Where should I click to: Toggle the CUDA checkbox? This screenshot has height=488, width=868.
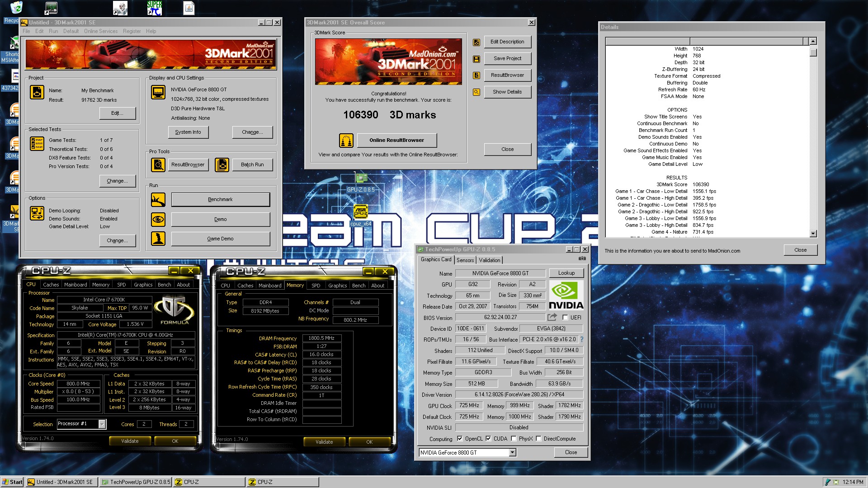(x=488, y=439)
